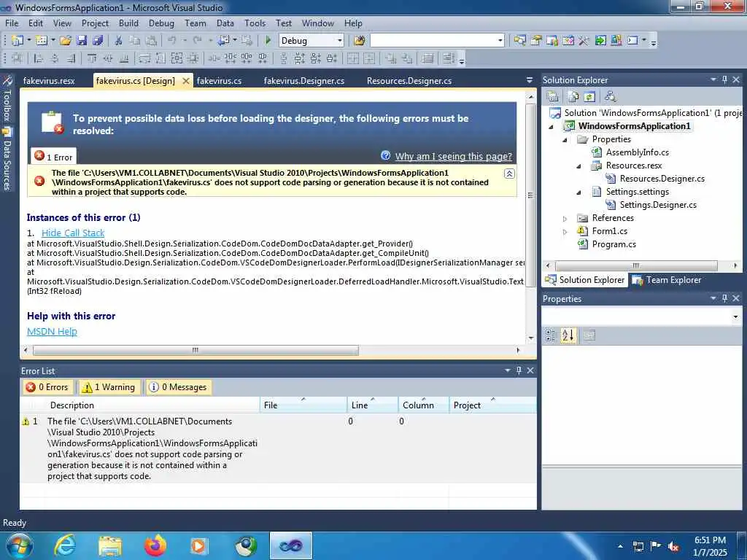
Task: Click the Align Lefts layout icon
Action: click(x=39, y=58)
